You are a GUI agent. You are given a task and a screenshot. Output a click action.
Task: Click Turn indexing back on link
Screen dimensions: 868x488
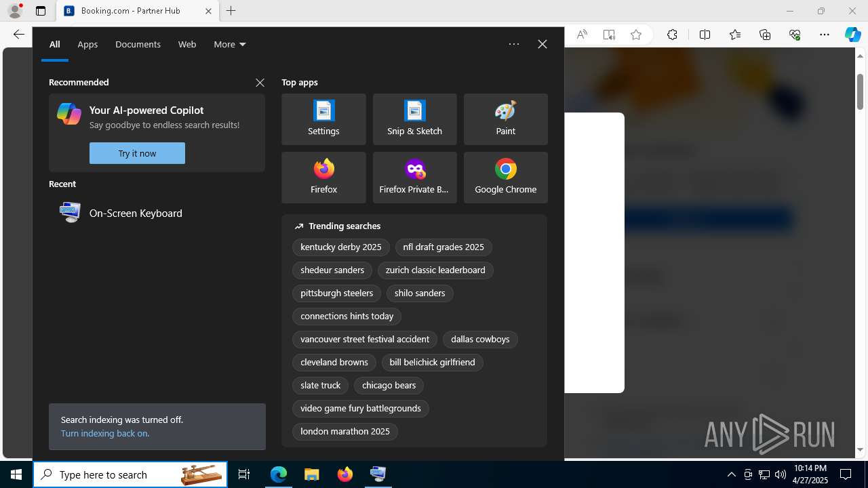105,433
